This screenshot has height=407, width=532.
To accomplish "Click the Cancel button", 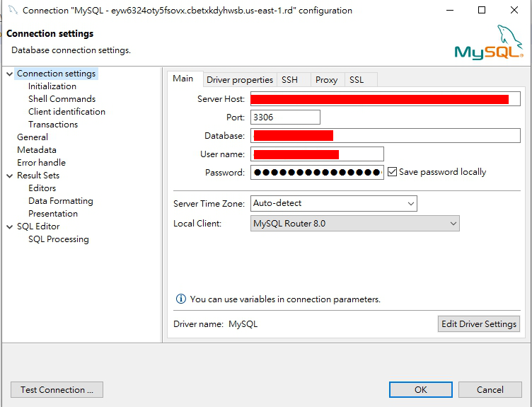I will [x=490, y=390].
